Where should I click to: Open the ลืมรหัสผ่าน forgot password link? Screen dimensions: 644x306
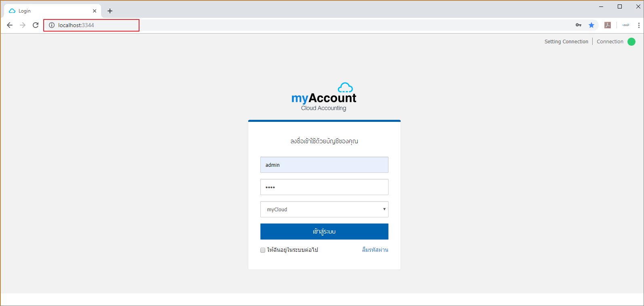[x=375, y=250]
